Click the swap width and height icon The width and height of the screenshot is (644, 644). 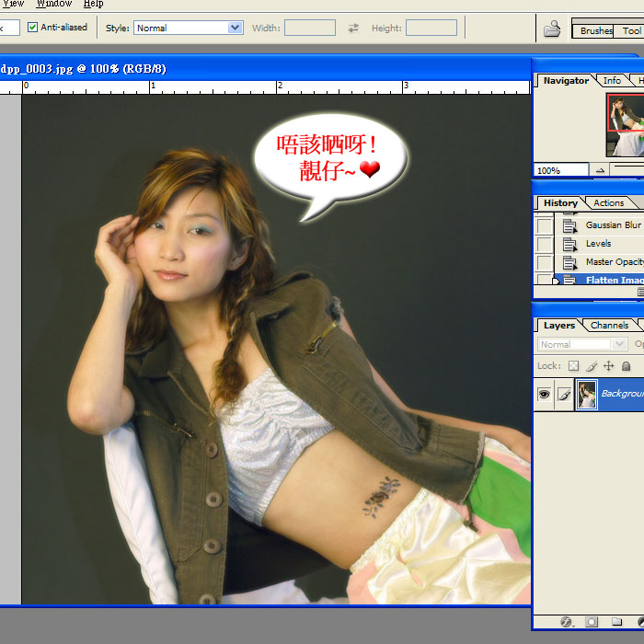(x=353, y=29)
